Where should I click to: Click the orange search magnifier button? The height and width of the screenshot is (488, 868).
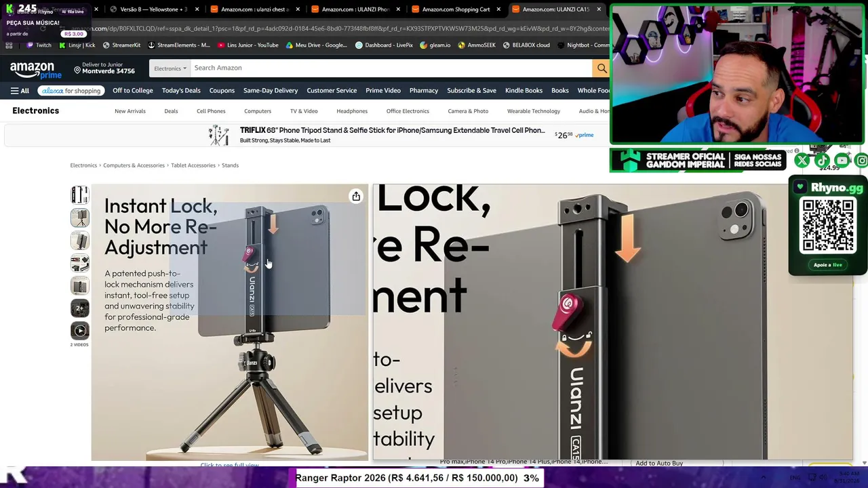601,68
